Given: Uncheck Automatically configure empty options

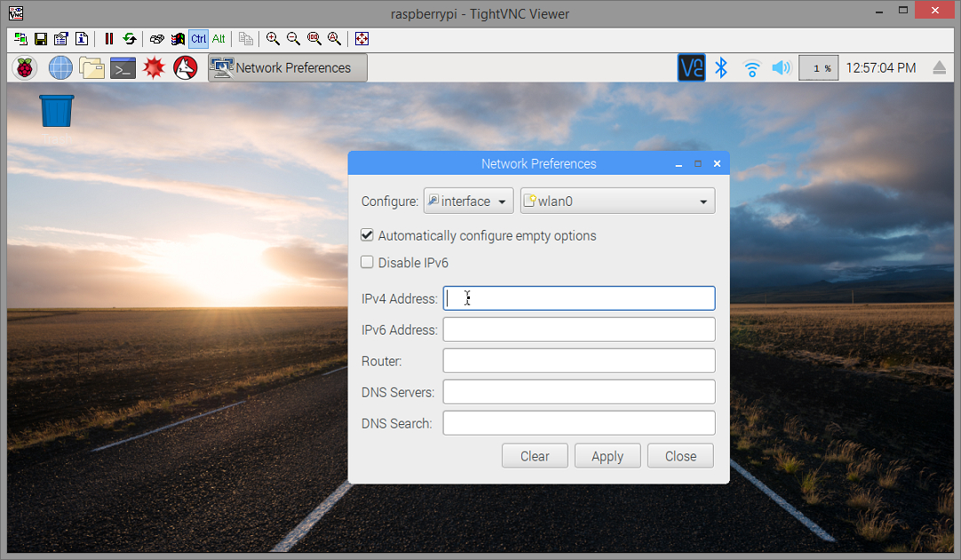Looking at the screenshot, I should (x=367, y=235).
